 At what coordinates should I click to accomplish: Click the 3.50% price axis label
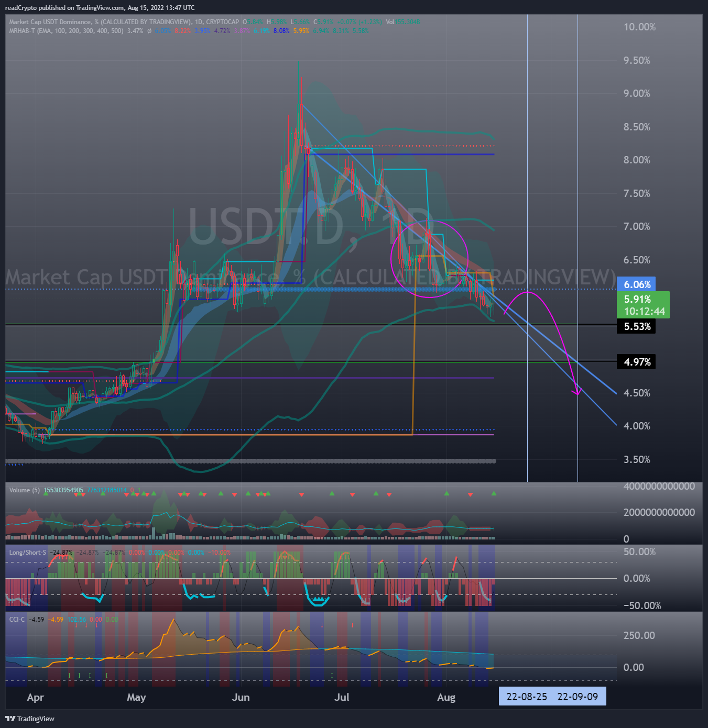pos(637,459)
